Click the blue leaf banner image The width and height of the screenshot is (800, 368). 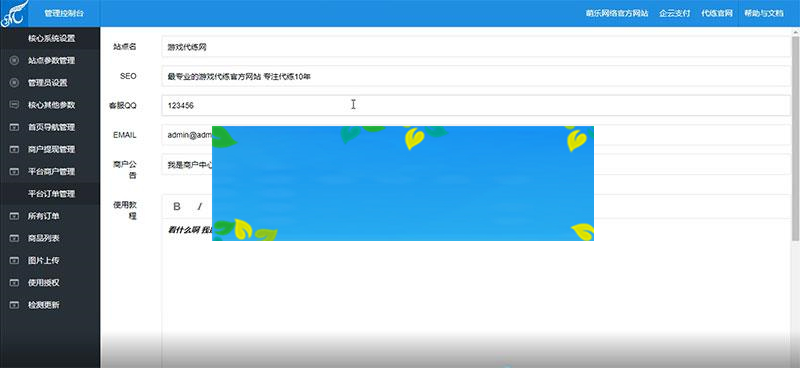click(403, 183)
